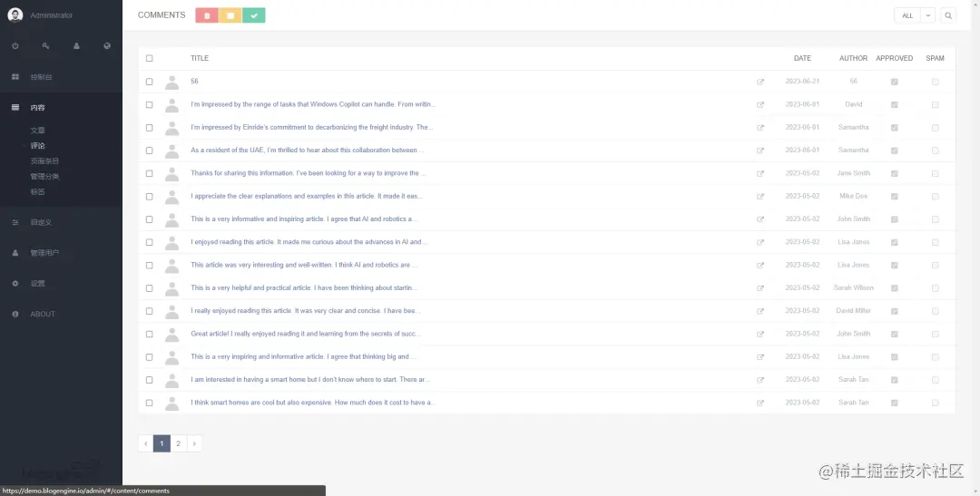Viewport: 980px width, 496px height.
Task: Select the checkbox for comment 56
Action: [x=149, y=82]
